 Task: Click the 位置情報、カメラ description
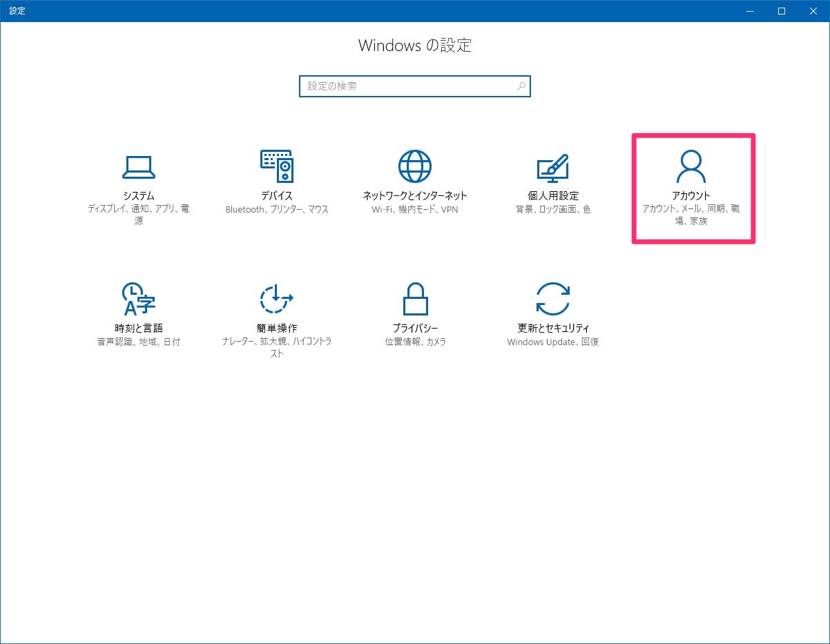(x=415, y=342)
